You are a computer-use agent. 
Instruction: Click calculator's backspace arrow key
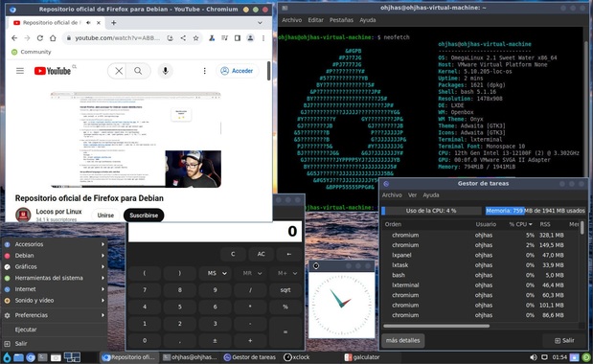point(289,254)
